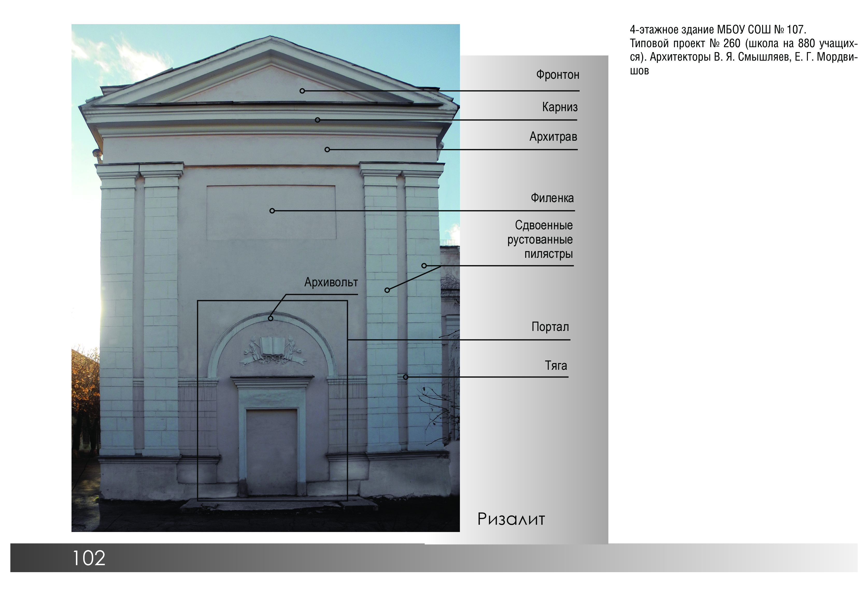Click the Архивольт label
868x596 pixels.
331,282
